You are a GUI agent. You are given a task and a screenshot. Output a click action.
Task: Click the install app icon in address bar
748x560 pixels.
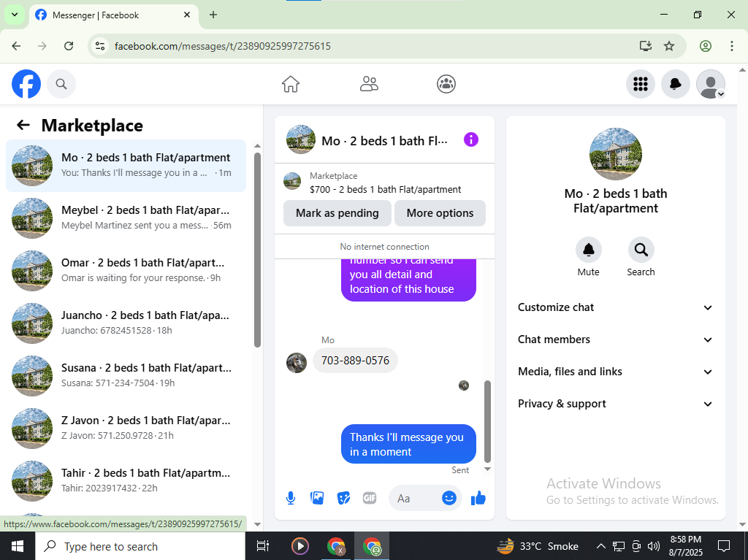[x=646, y=46]
